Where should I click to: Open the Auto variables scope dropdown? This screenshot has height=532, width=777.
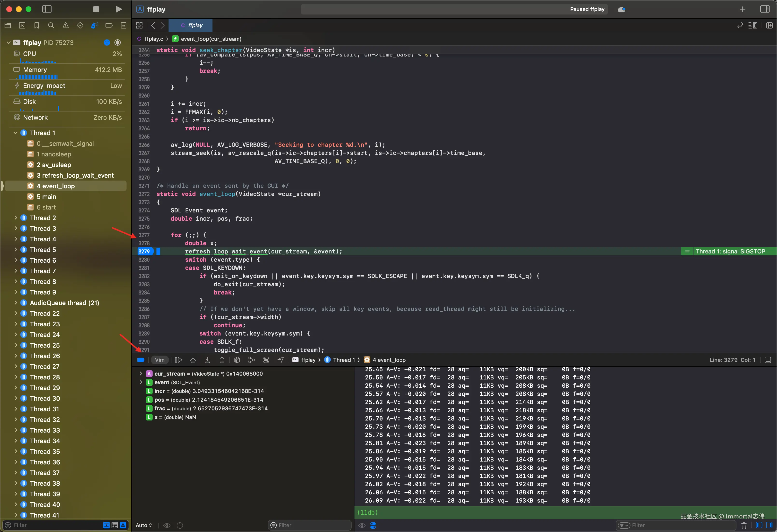pyautogui.click(x=144, y=525)
